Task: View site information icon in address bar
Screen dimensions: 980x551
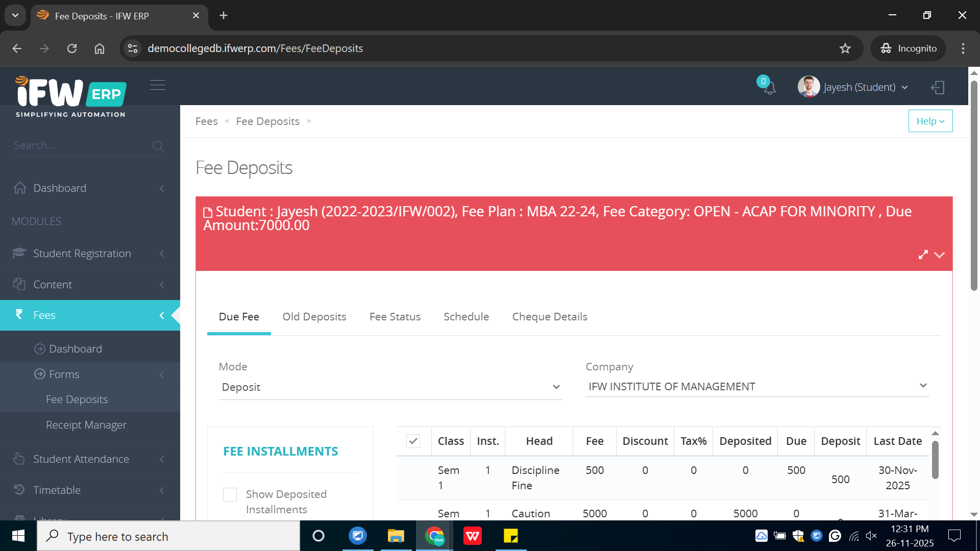Action: [133, 48]
